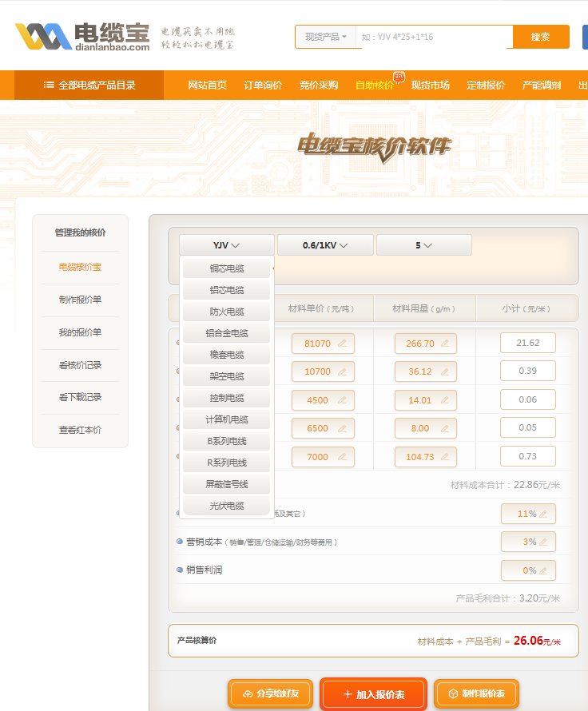
Task: Choose 架空电缆 from the dropdown list
Action: (x=227, y=376)
